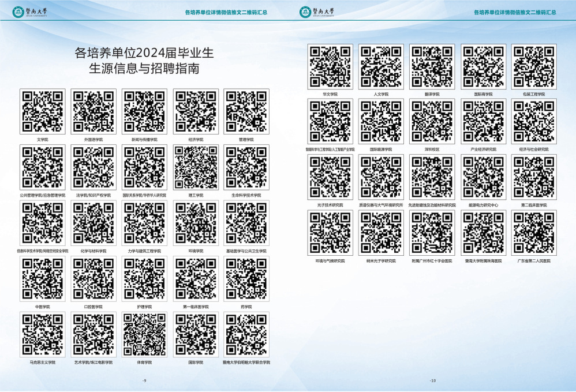This screenshot has height=392, width=576.
Task: Click the QR code above 光子技术研究院
Action: (330, 177)
